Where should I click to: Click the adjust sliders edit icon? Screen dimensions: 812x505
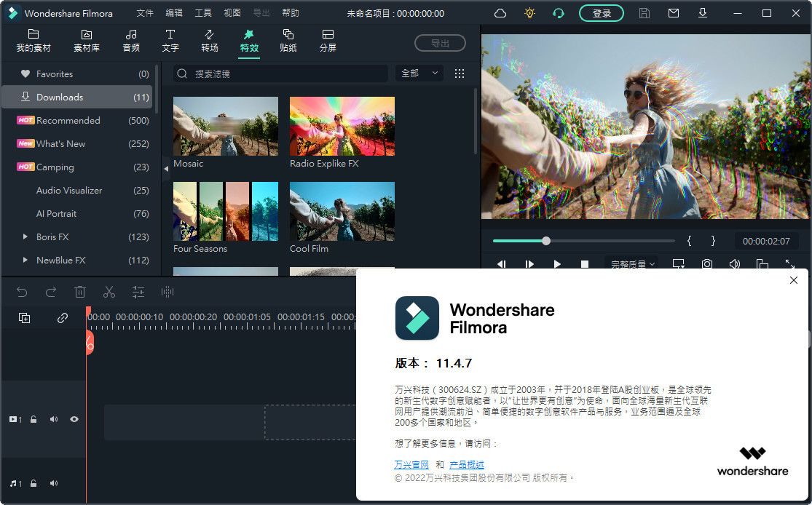[138, 293]
